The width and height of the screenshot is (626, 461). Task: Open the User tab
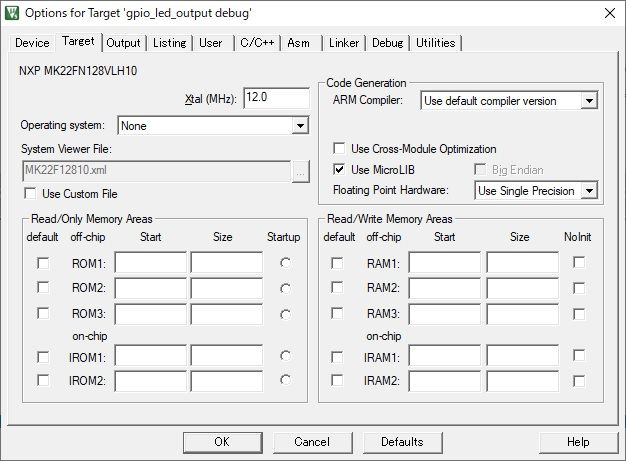tap(211, 43)
